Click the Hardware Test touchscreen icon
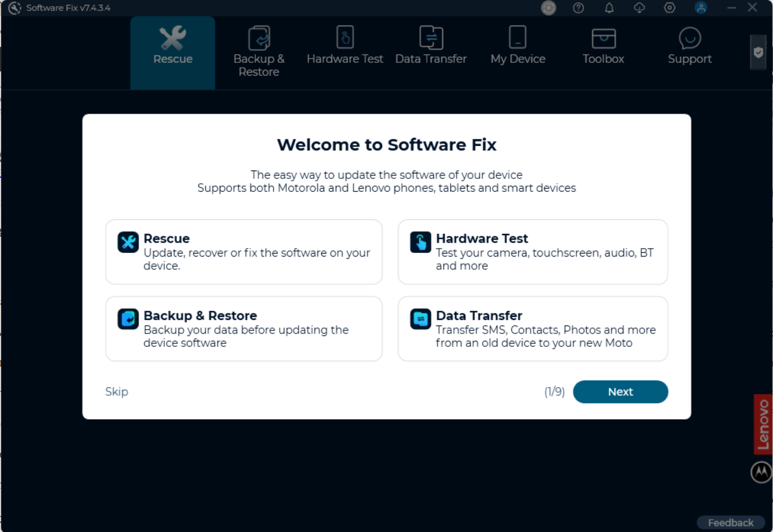This screenshot has height=532, width=773. [x=420, y=242]
